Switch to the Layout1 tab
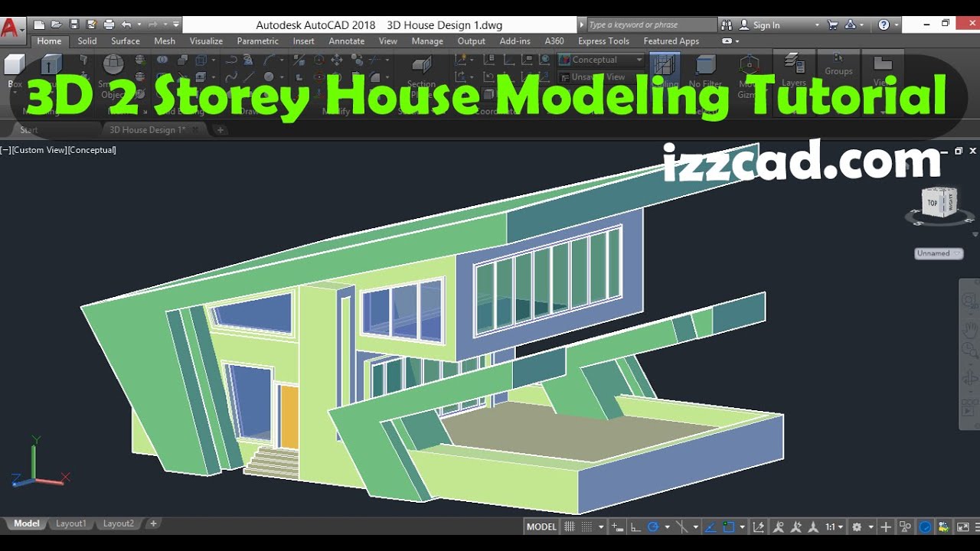The height and width of the screenshot is (551, 980). click(x=70, y=523)
